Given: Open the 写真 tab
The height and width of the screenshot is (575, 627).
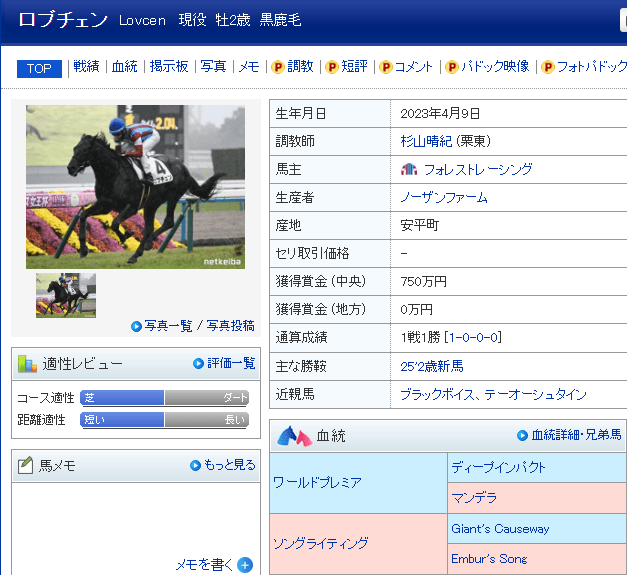Looking at the screenshot, I should [x=213, y=66].
